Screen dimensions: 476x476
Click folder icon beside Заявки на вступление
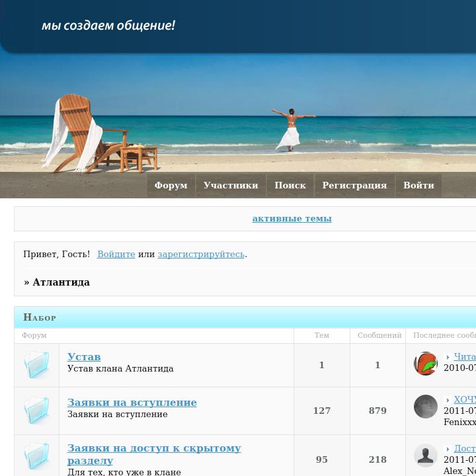click(x=36, y=411)
